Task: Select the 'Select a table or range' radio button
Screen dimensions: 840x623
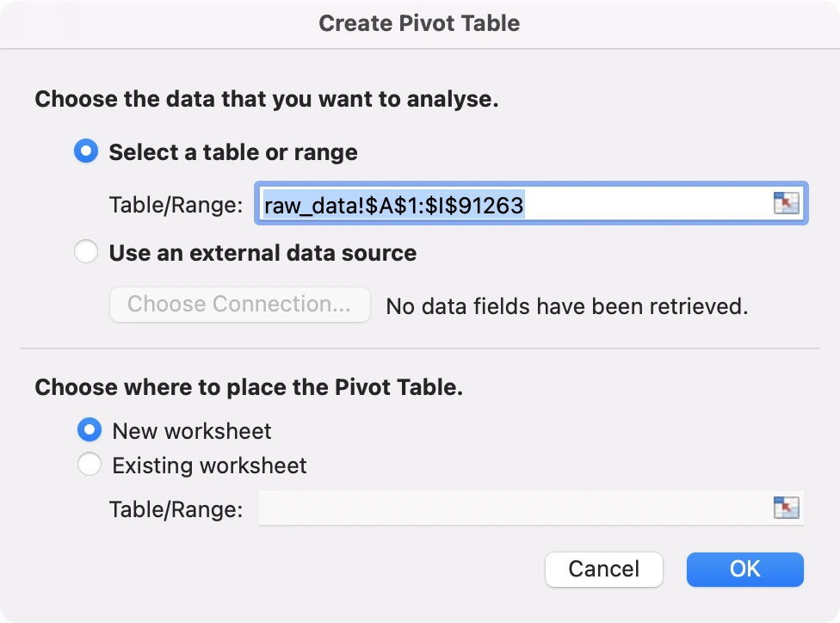Action: point(86,151)
